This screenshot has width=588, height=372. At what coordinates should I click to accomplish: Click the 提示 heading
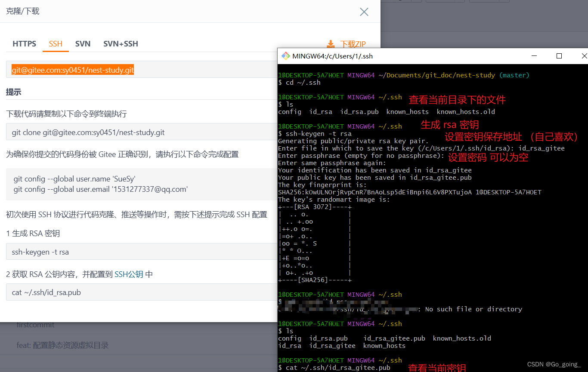13,92
